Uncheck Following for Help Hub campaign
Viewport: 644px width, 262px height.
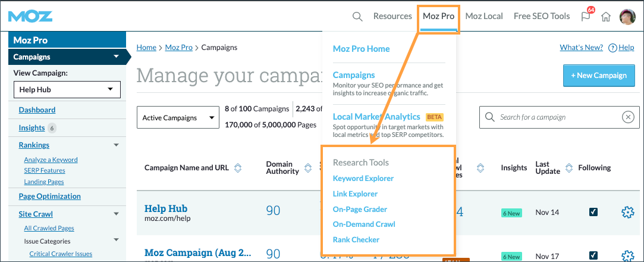tap(593, 212)
